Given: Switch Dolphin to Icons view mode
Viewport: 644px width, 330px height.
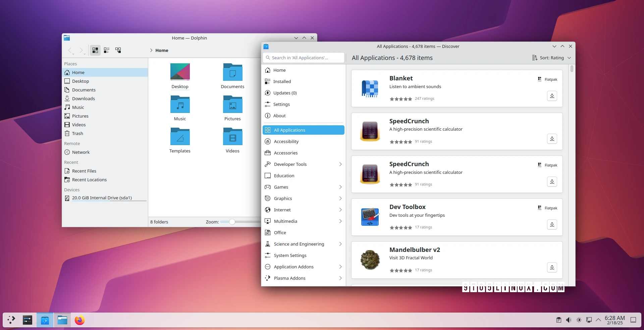Looking at the screenshot, I should (95, 50).
